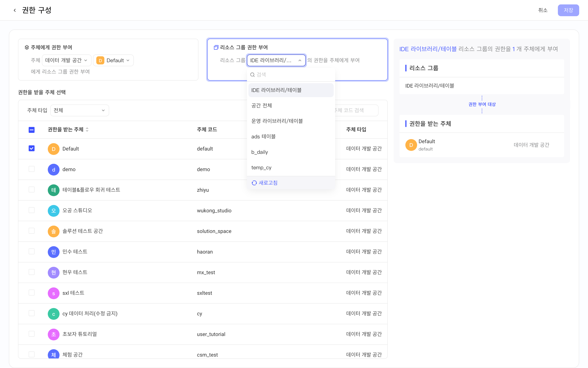Click the refresh icon next to 새로고침
The width and height of the screenshot is (588, 368).
pyautogui.click(x=254, y=183)
